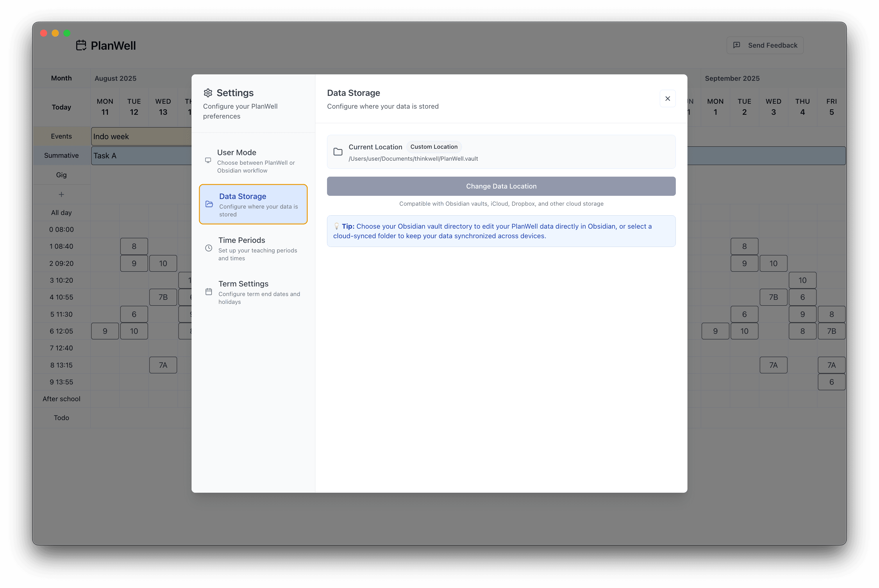Click the User Mode monitor icon
This screenshot has width=879, height=588.
pos(208,160)
